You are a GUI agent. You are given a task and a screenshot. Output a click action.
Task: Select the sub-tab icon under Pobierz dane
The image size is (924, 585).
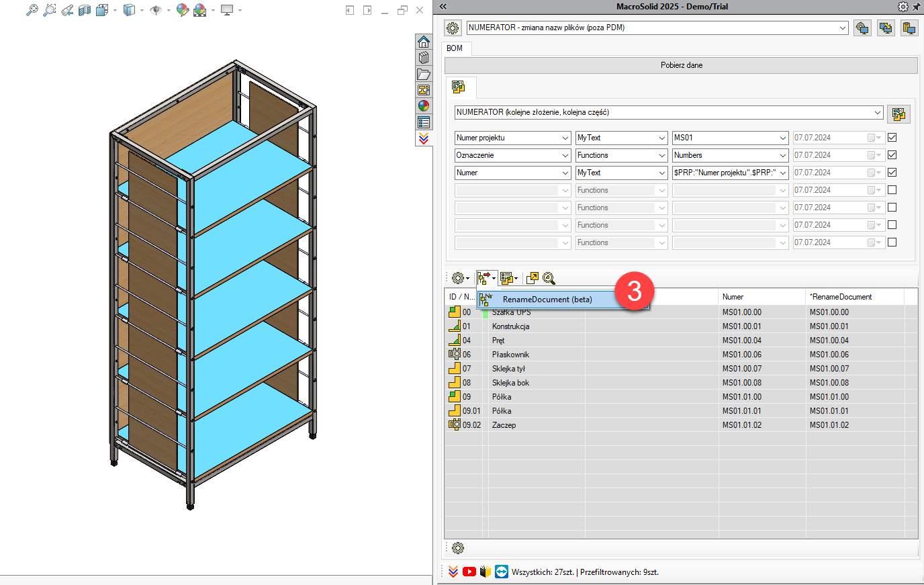pyautogui.click(x=459, y=87)
